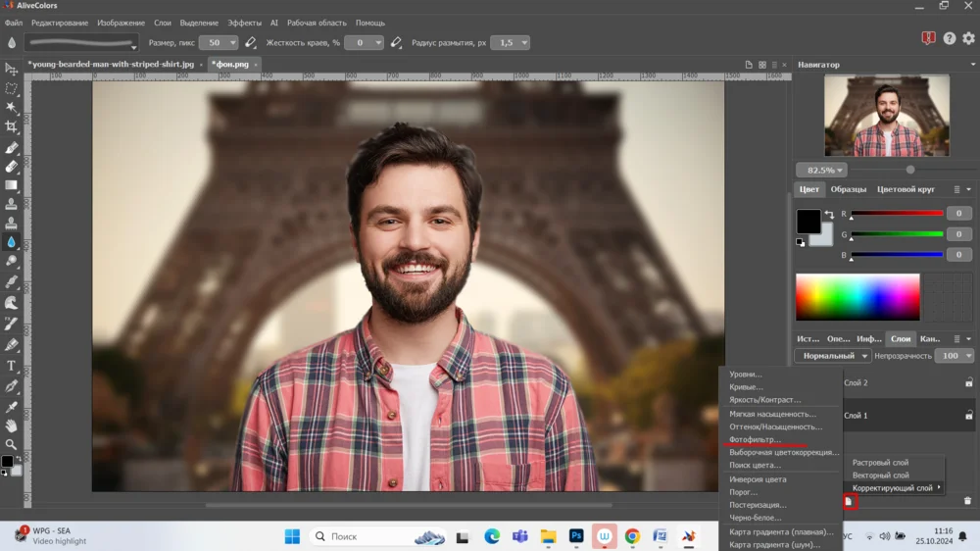This screenshot has width=980, height=551.
Task: Open the help question mark icon
Action: [950, 38]
